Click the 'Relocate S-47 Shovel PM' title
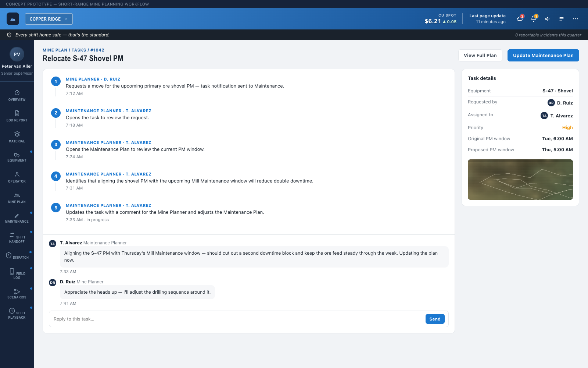The image size is (588, 368). point(83,59)
